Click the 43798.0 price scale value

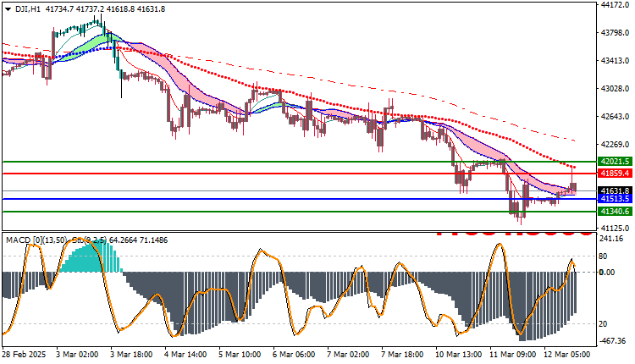pyautogui.click(x=616, y=32)
